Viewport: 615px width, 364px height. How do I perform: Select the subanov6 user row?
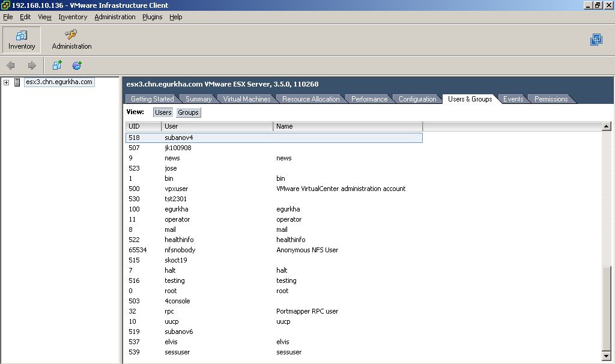(x=274, y=332)
